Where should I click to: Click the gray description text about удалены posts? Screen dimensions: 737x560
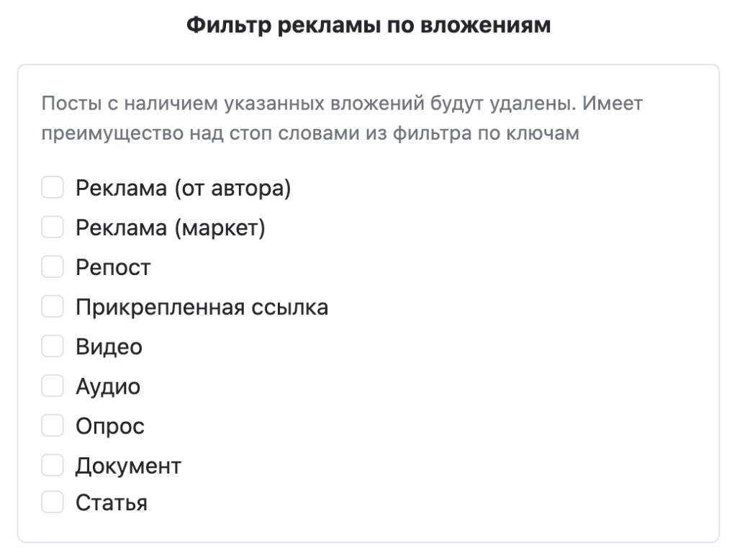[x=342, y=119]
